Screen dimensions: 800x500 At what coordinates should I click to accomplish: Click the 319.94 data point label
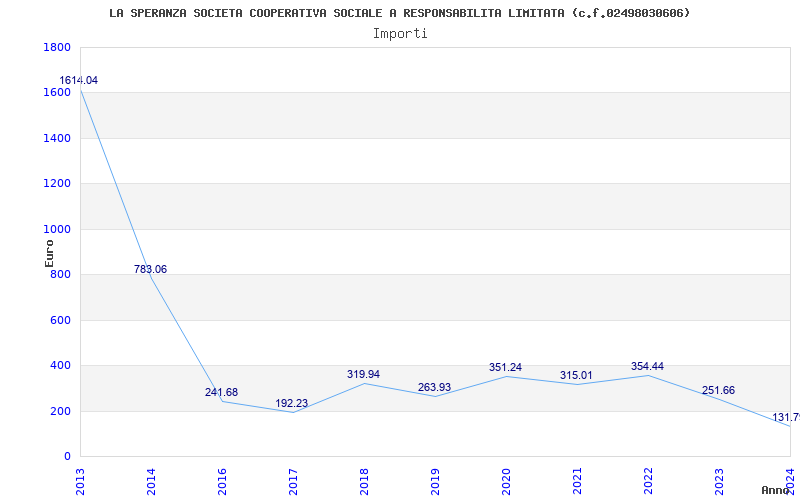363,374
